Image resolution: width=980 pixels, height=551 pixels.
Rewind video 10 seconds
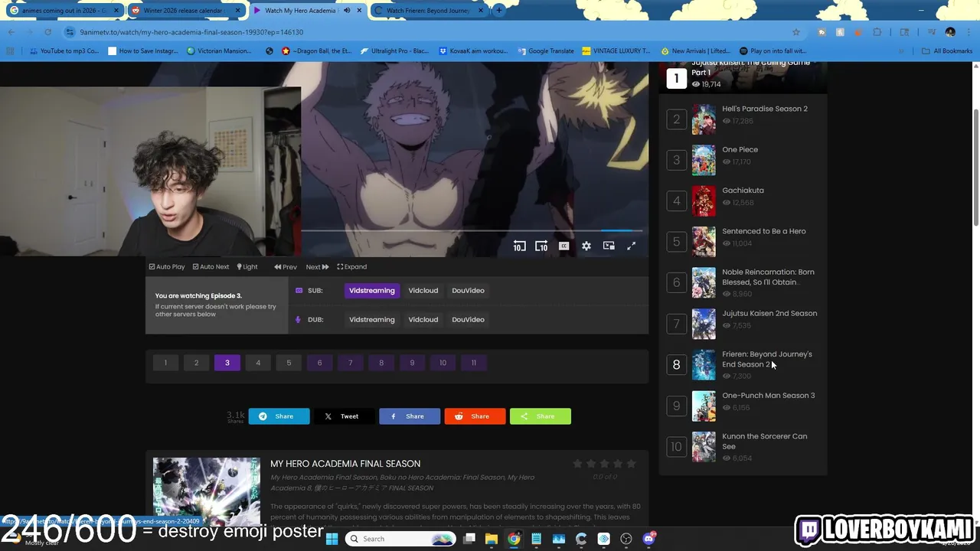pos(519,246)
